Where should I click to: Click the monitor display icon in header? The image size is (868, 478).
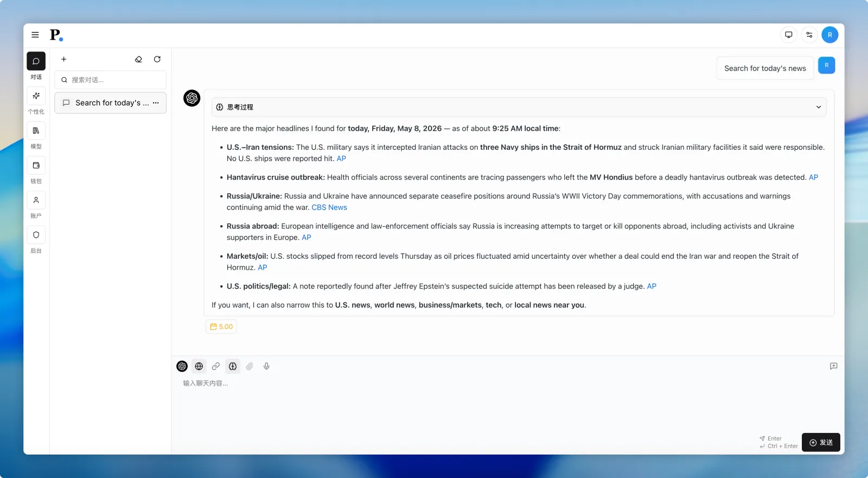pos(789,35)
